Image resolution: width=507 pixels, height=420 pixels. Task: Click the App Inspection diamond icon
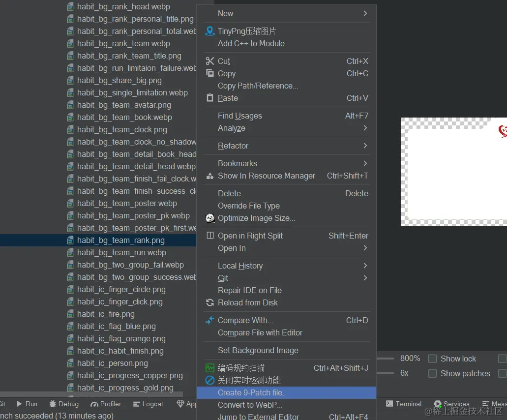(180, 403)
